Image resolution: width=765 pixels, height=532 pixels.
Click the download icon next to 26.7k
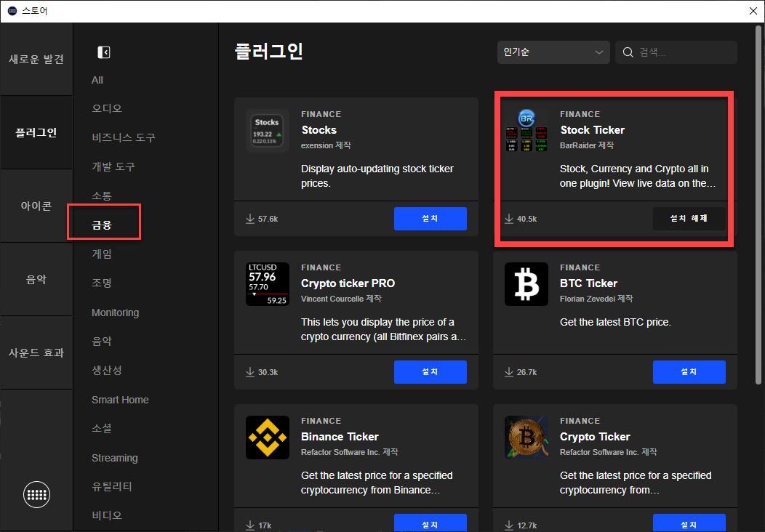click(509, 372)
